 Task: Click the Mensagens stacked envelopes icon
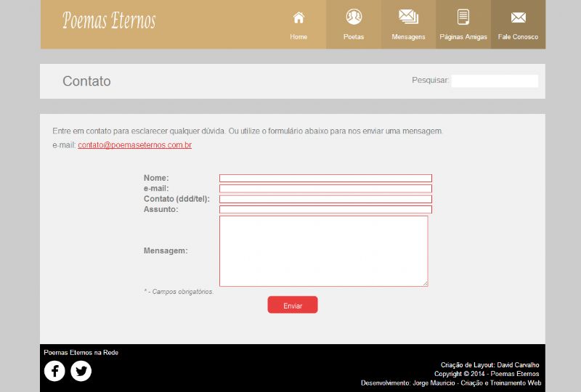(x=408, y=17)
